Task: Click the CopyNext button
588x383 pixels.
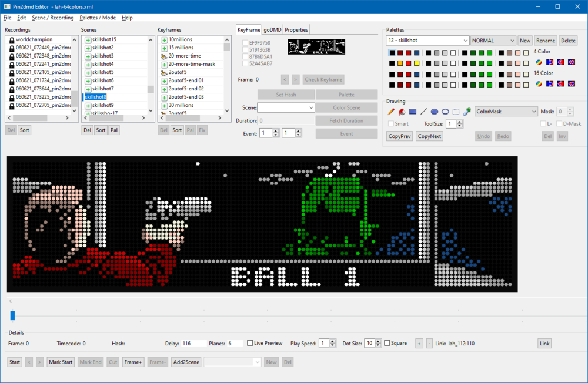Action: coord(429,136)
